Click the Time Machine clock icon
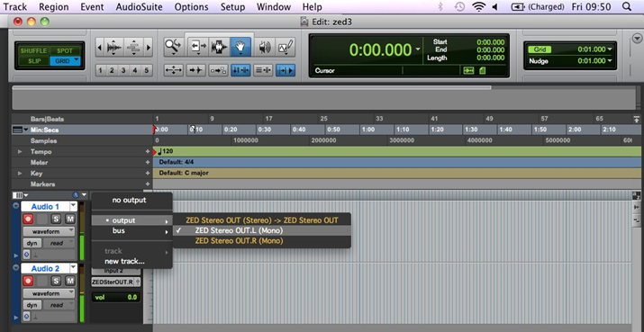644x332 pixels. (x=459, y=6)
